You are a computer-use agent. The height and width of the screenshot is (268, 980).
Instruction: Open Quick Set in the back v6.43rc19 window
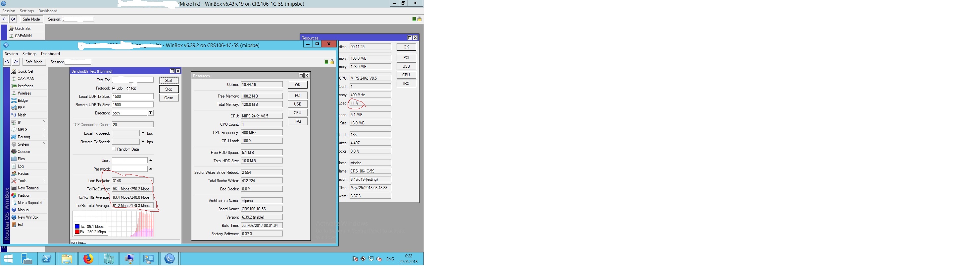point(23,29)
